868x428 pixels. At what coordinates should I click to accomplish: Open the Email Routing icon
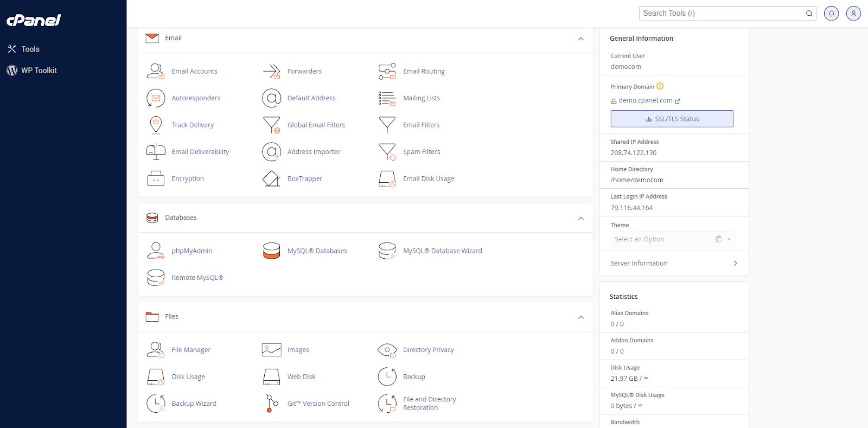pos(387,71)
